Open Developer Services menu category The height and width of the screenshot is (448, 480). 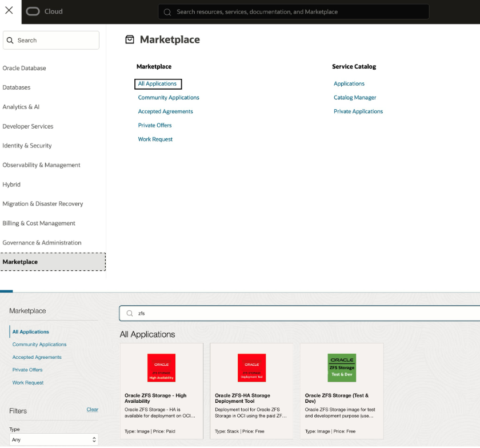point(28,126)
